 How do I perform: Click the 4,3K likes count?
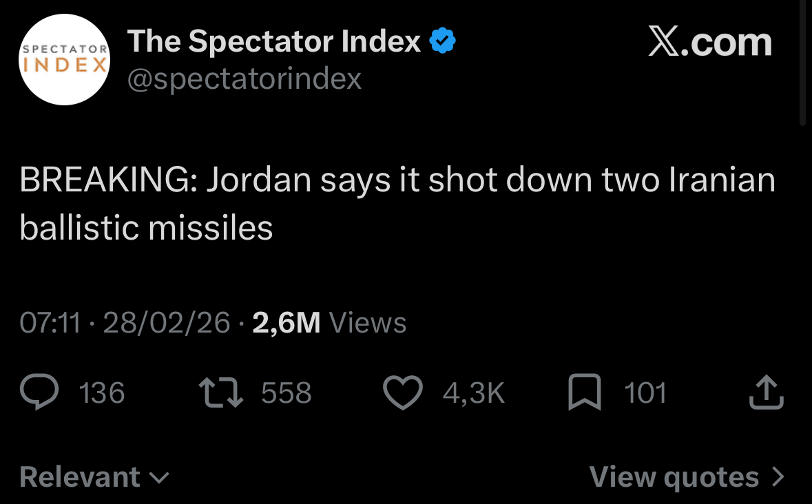[474, 393]
